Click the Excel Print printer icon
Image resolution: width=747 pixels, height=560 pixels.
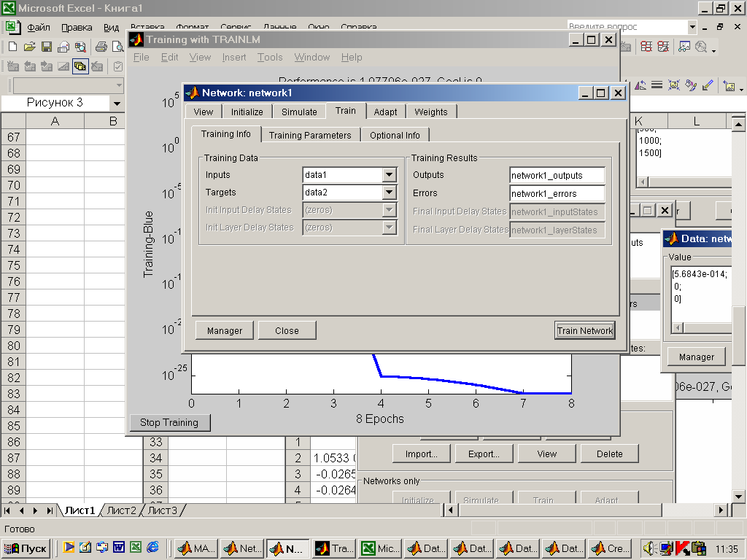click(101, 46)
